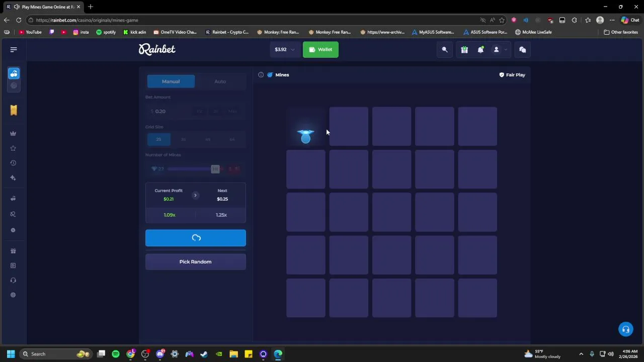644x362 pixels.
Task: Open the search magnifier in Rainbet header
Action: [x=445, y=49]
